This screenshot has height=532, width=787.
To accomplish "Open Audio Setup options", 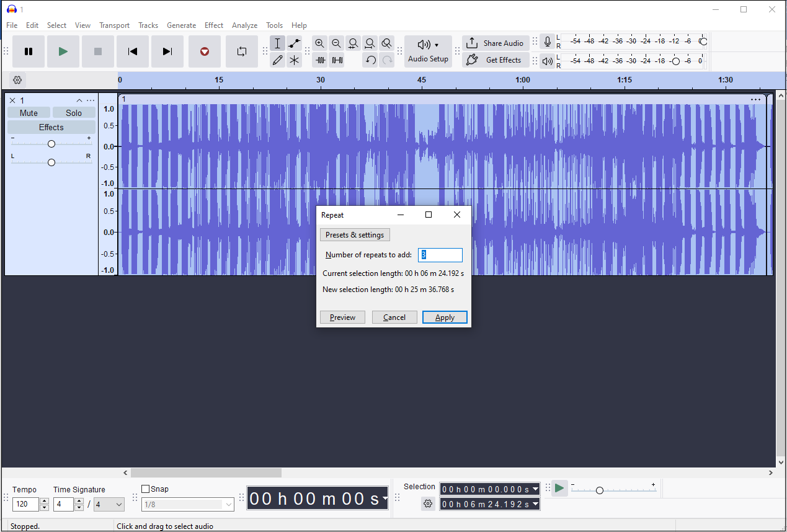I will [x=428, y=51].
